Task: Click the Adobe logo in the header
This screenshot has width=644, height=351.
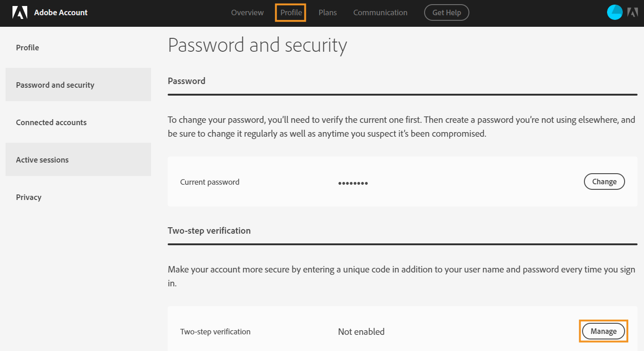Action: [x=20, y=12]
